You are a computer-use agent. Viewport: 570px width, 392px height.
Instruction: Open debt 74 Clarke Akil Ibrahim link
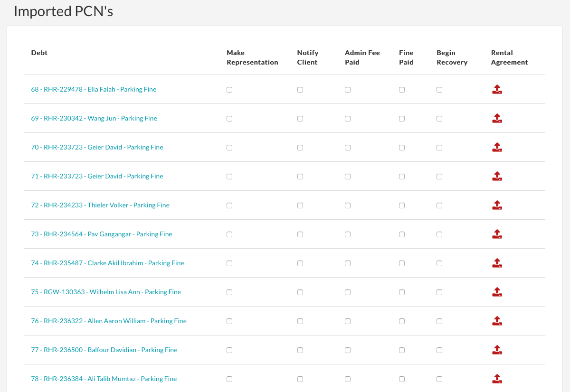[107, 263]
